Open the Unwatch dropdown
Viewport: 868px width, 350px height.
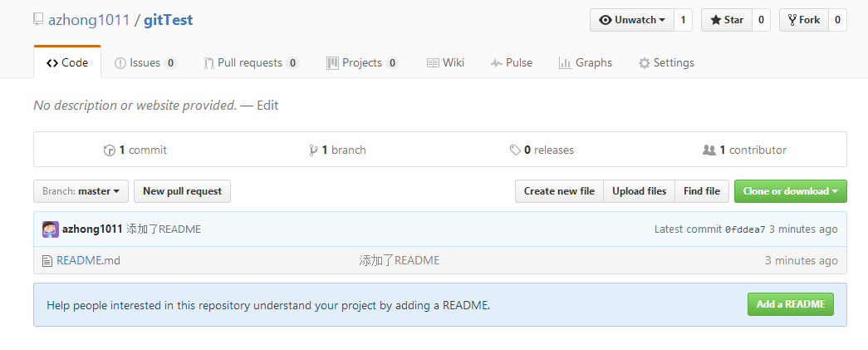631,20
